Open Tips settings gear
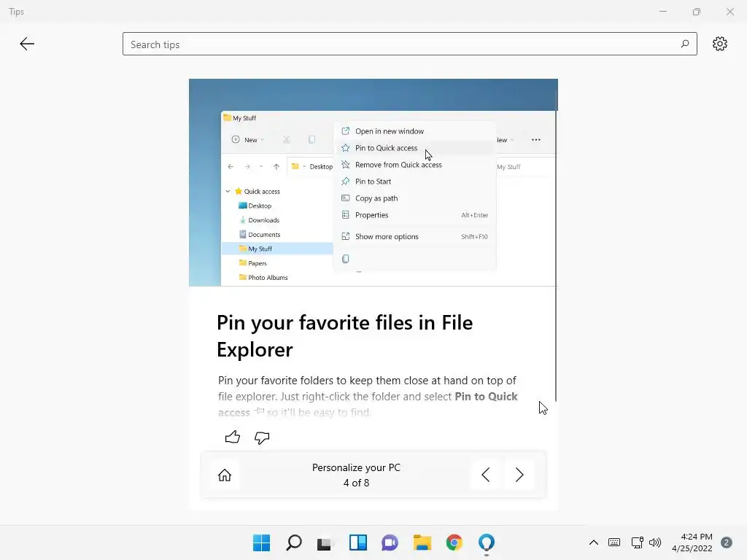Viewport: 747px width, 560px height. [719, 44]
